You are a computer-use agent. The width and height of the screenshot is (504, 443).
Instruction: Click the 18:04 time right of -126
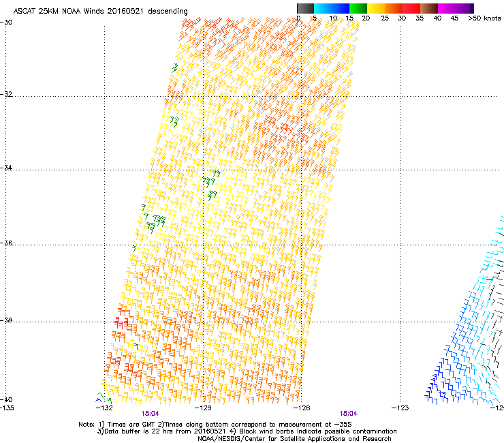tap(349, 414)
